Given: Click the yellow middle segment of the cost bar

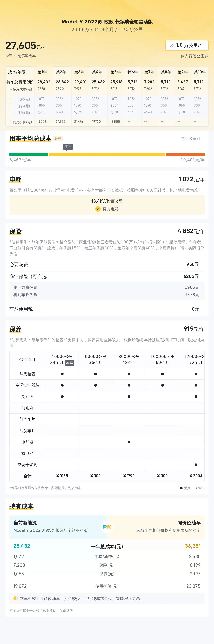Looking at the screenshot, I should [107, 155].
